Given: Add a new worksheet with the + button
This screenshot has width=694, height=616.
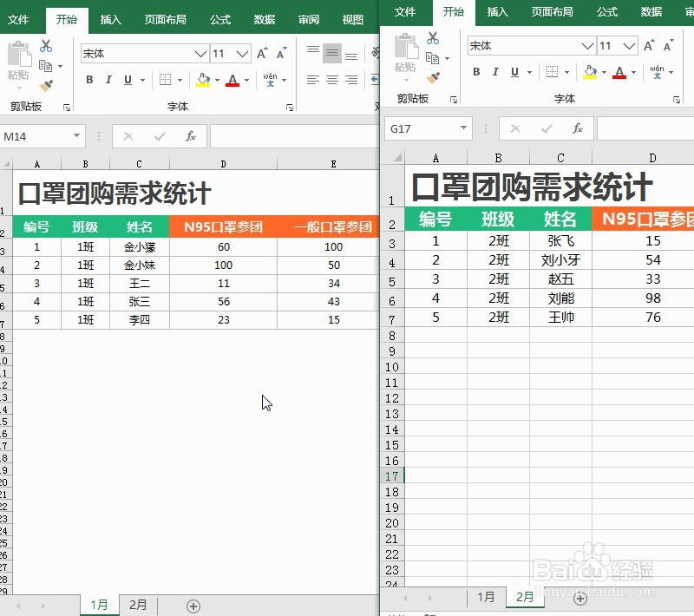Looking at the screenshot, I should click(579, 598).
